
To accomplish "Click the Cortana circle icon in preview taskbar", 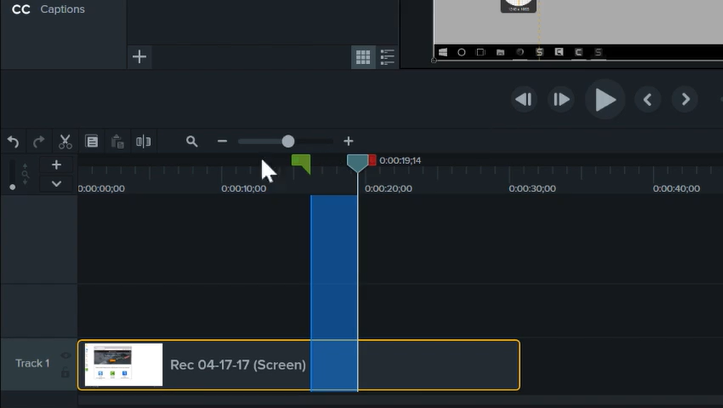I will (x=461, y=53).
